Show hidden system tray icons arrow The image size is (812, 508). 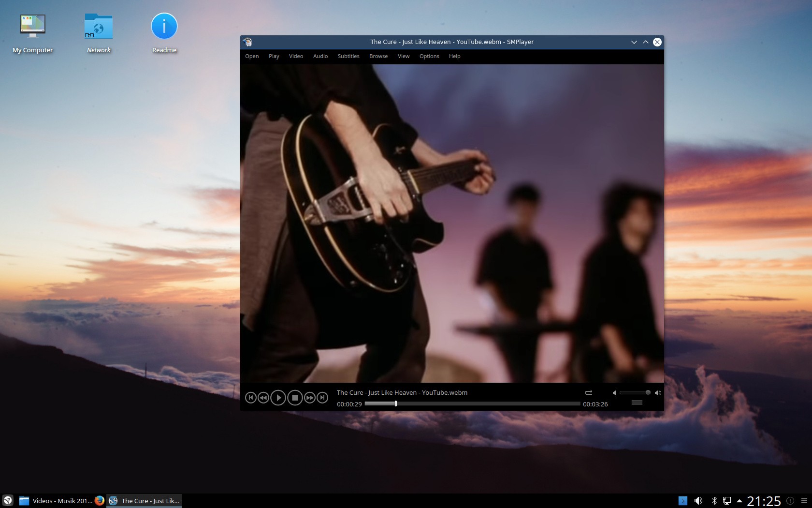(x=739, y=501)
